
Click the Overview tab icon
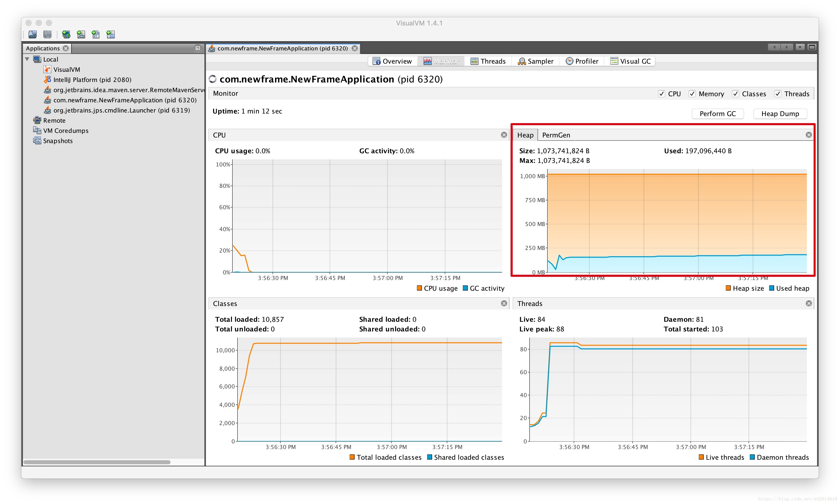tap(378, 61)
